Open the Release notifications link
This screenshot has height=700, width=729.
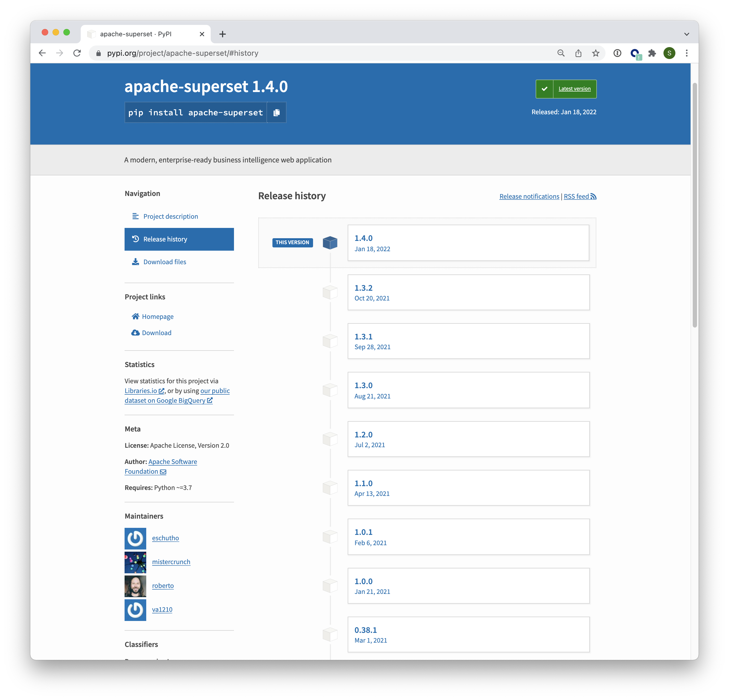[x=529, y=197]
